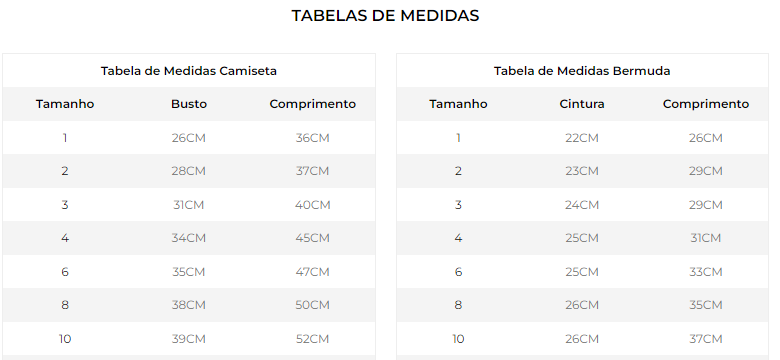
Task: Select the 37CM cell in Bermuda table
Action: (705, 339)
